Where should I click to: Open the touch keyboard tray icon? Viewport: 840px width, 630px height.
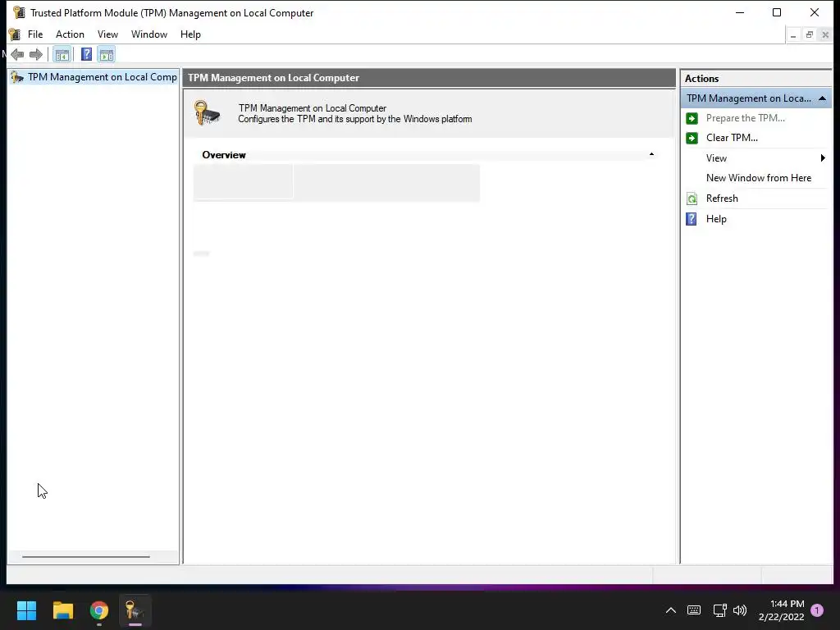(x=694, y=610)
